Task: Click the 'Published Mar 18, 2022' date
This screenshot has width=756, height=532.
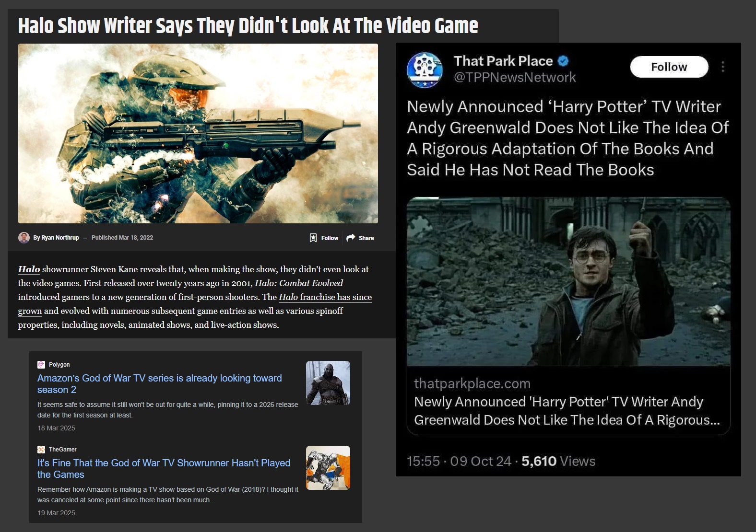Action: coord(122,238)
